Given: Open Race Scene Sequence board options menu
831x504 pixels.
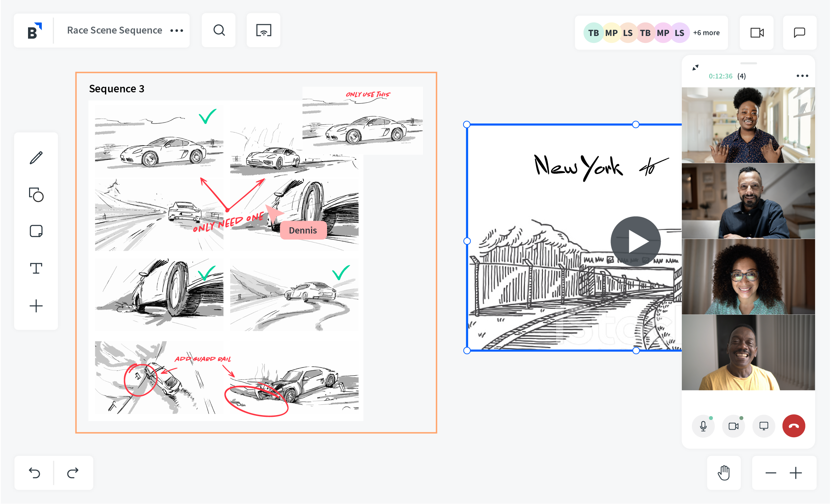Looking at the screenshot, I should 177,30.
